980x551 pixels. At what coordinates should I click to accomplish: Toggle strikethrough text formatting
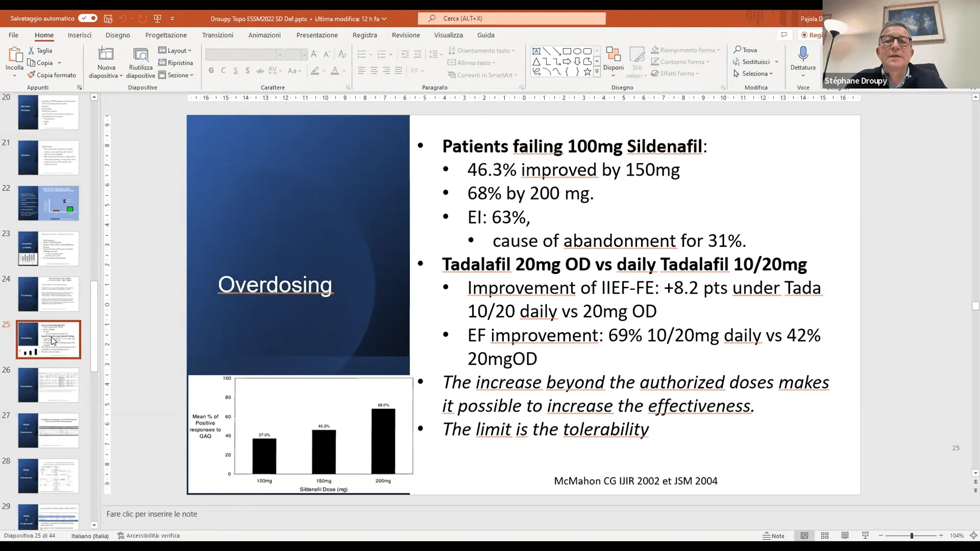260,70
